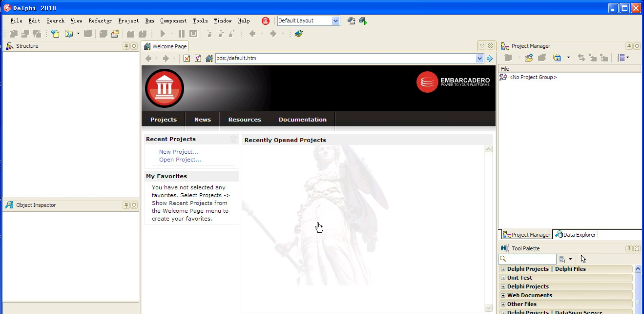Screen dimensions: 644x326
Task: Click the Tool Palette arrow pointer icon
Action: pos(583,259)
